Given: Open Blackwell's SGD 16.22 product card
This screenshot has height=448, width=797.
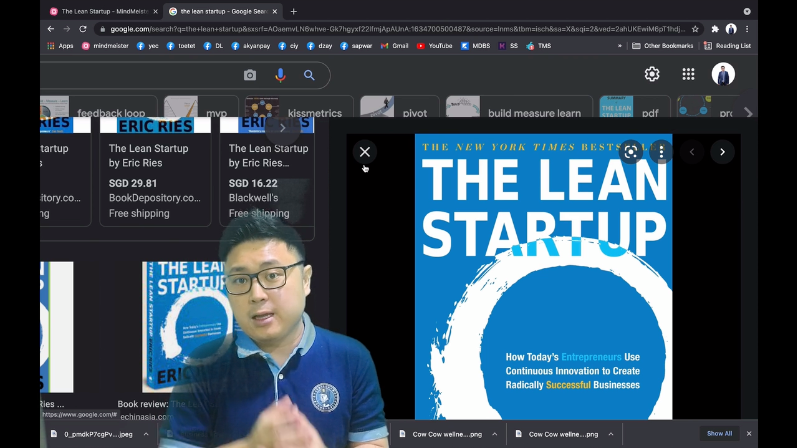Looking at the screenshot, I should pyautogui.click(x=267, y=172).
